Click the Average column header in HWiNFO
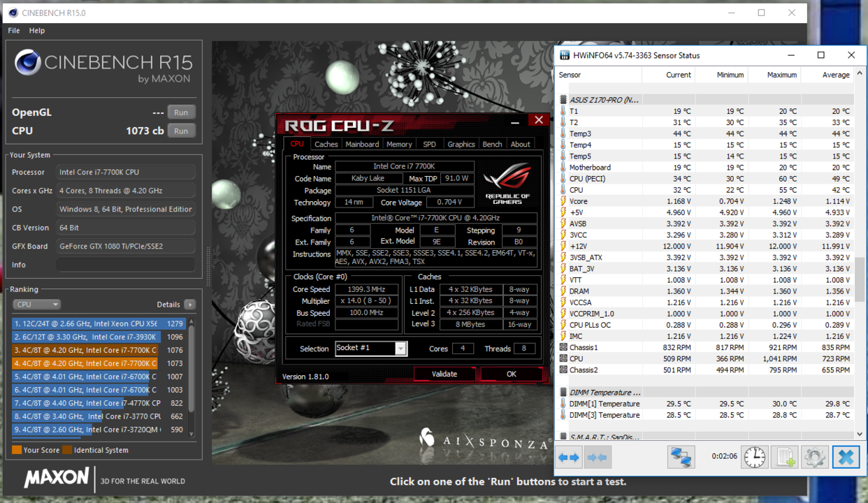The height and width of the screenshot is (503, 868). (x=827, y=75)
